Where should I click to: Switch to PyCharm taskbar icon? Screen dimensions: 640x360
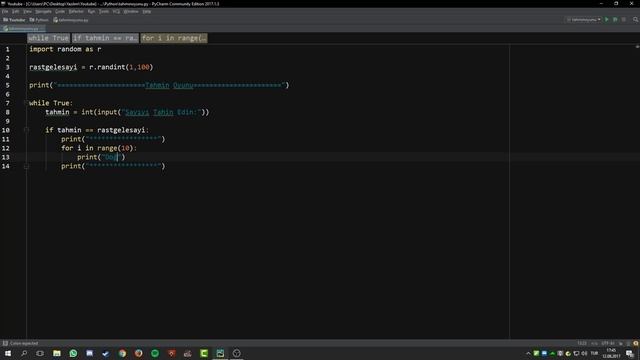click(x=220, y=353)
